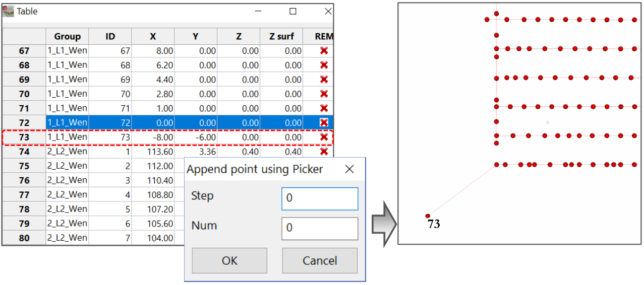
Task: Select row header 70 in the table
Action: (24, 94)
